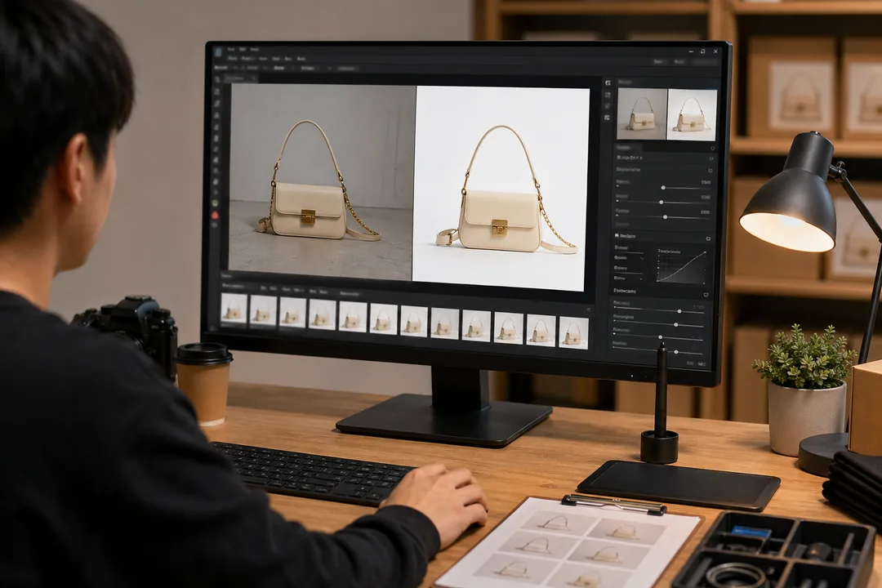
Task: Click the app logo in the title bar
Action: [x=218, y=52]
